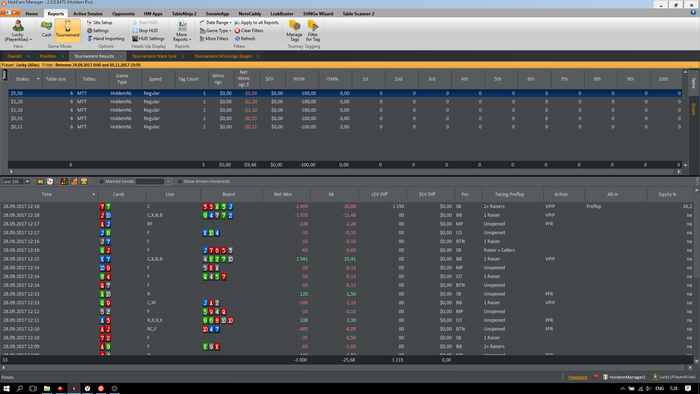
Task: Select the Tournament game mode
Action: coord(67,30)
